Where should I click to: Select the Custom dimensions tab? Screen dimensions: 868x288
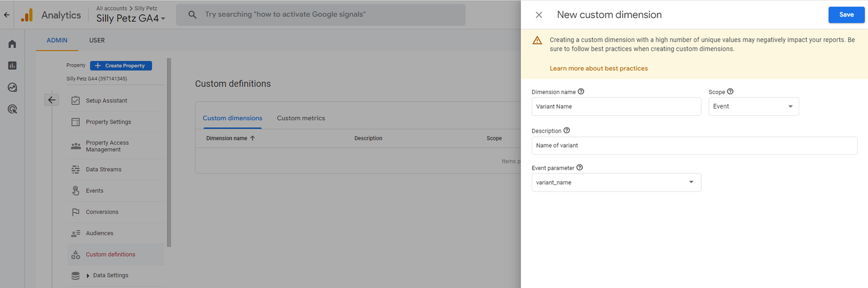pyautogui.click(x=233, y=118)
